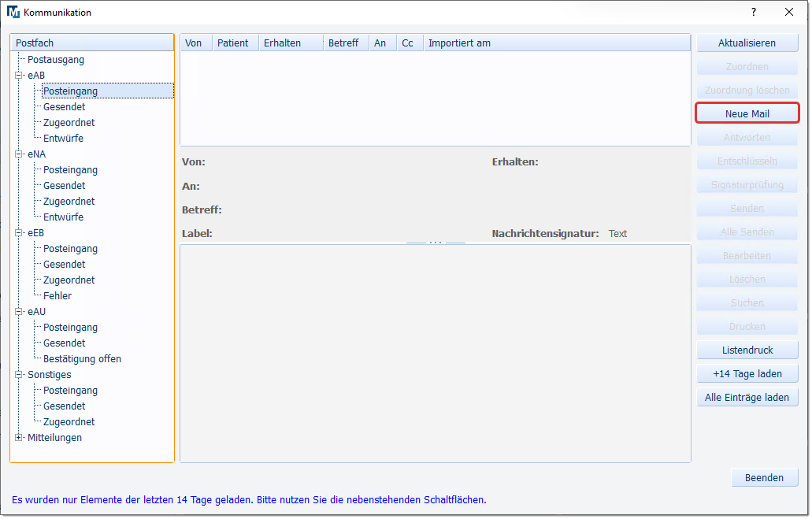Open Gesendet folder under eAU
This screenshot has height=519, width=812.
coord(65,343)
